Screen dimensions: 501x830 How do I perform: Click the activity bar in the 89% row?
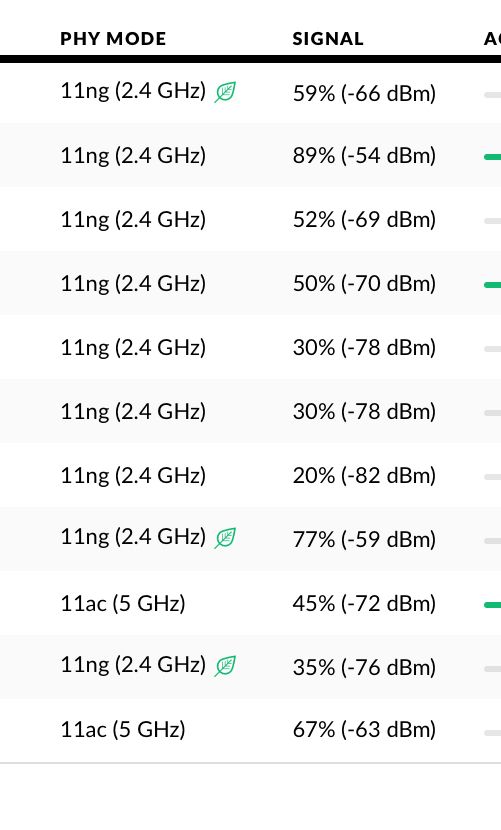(x=493, y=157)
